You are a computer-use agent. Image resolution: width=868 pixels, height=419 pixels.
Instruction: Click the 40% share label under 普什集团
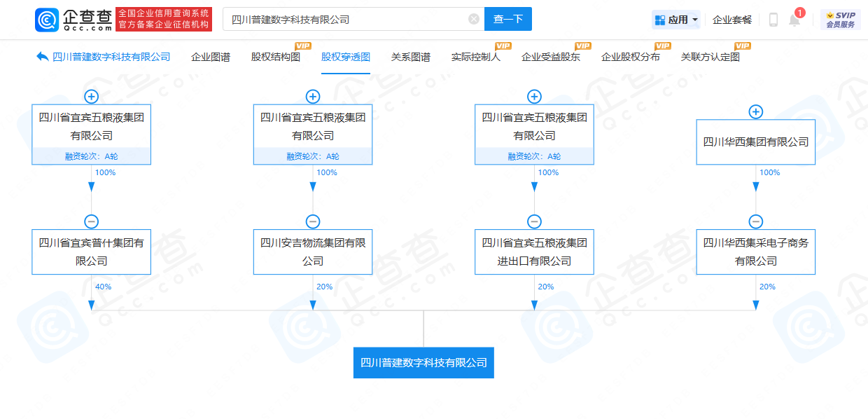(x=103, y=287)
